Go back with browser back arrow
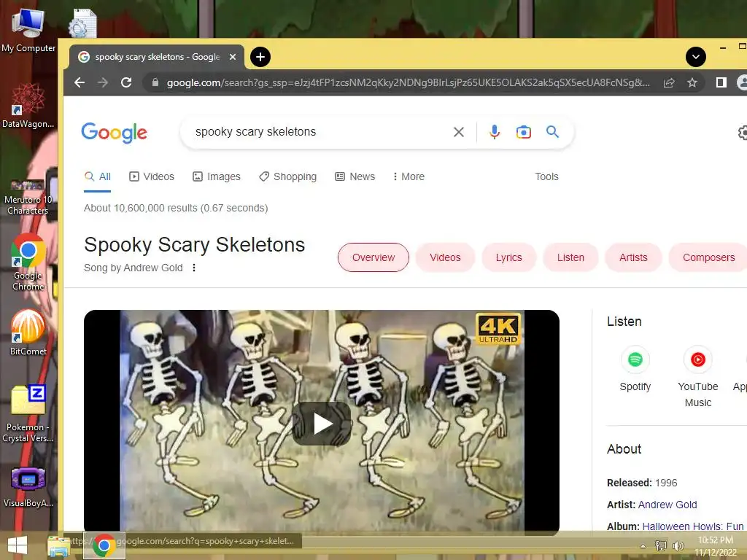 click(x=80, y=82)
